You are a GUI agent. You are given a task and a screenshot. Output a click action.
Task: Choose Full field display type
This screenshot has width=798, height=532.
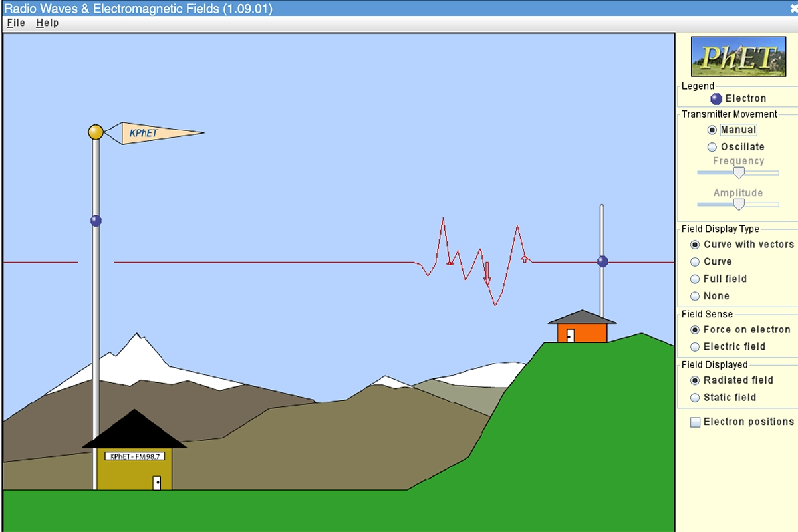pyautogui.click(x=696, y=279)
